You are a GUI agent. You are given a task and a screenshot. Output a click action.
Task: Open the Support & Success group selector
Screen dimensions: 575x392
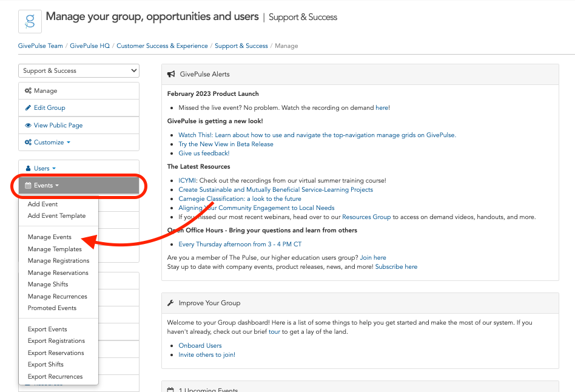pos(79,70)
